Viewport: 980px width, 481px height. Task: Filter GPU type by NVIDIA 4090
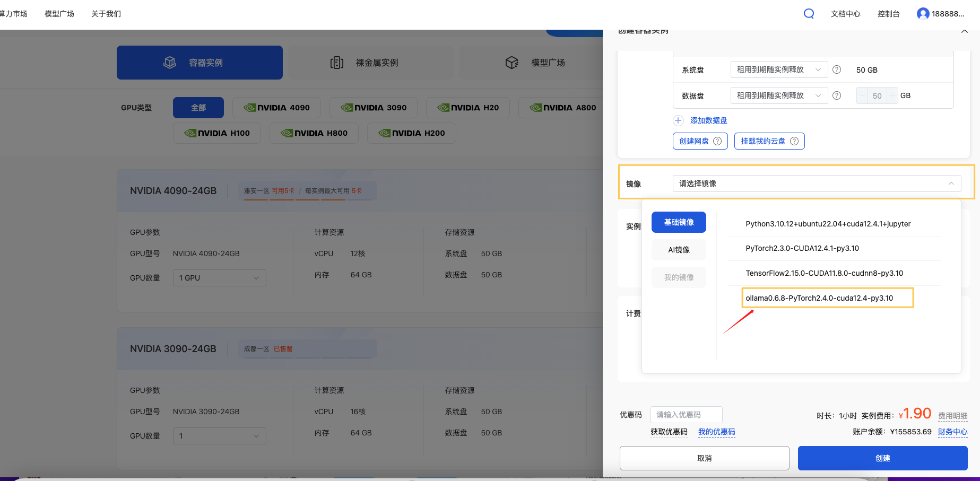point(276,108)
